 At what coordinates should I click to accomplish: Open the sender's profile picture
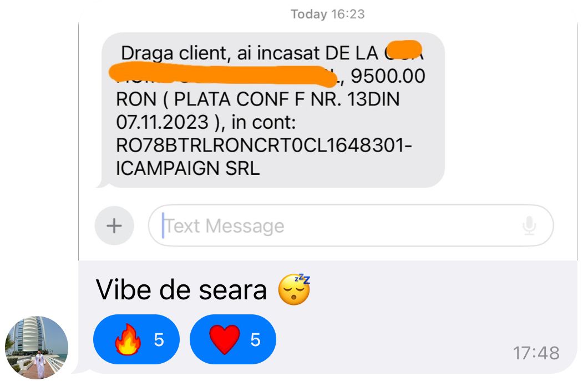[x=37, y=347]
